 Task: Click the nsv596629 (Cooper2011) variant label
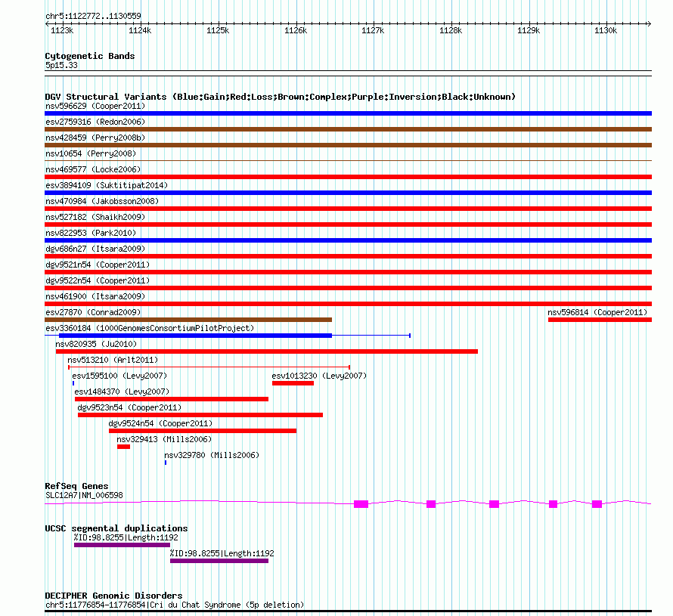click(95, 106)
